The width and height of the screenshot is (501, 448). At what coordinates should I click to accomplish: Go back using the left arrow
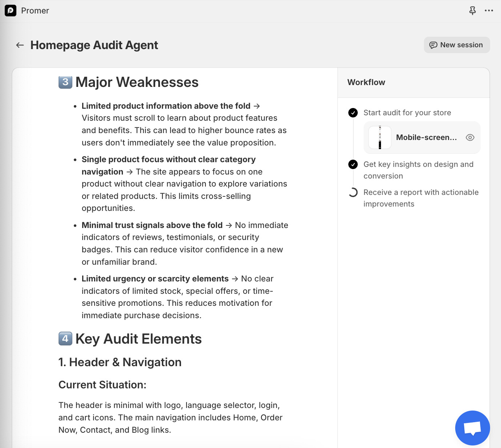click(x=20, y=45)
